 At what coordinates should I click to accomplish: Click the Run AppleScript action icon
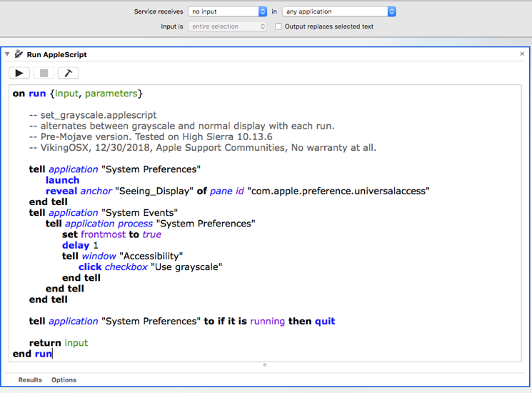(x=19, y=54)
